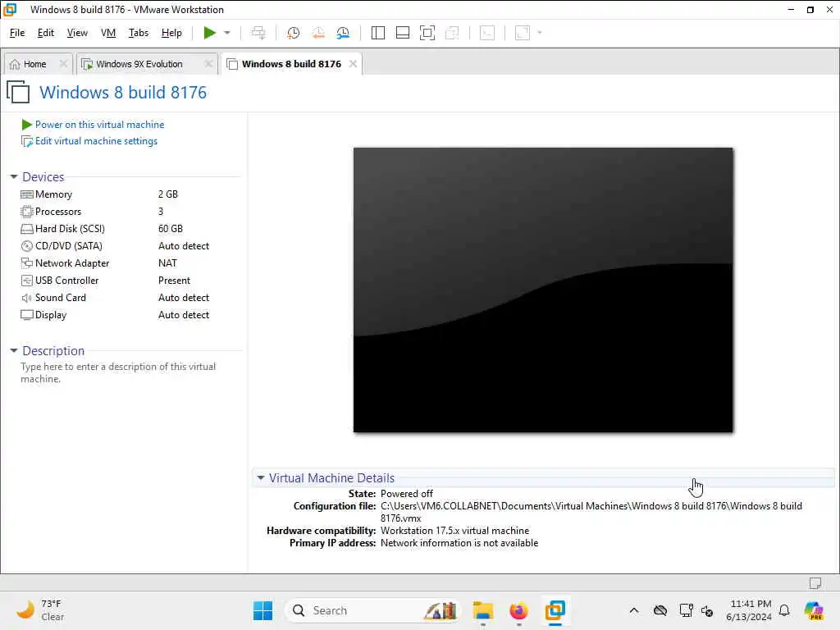Click the revert to snapshot icon
Viewport: 840px width, 630px height.
click(x=318, y=33)
